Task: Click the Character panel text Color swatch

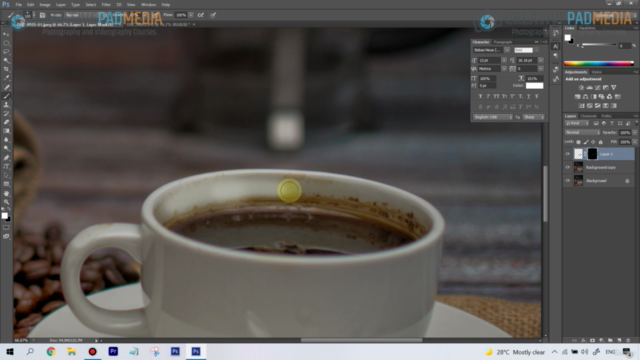Action: [534, 86]
